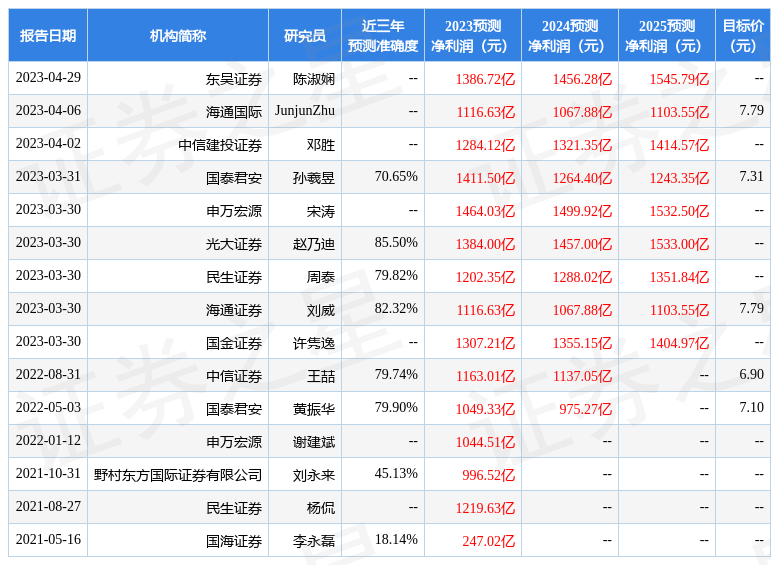771x565 pixels.
Task: Click the 机构简称 column header
Action: [178, 35]
